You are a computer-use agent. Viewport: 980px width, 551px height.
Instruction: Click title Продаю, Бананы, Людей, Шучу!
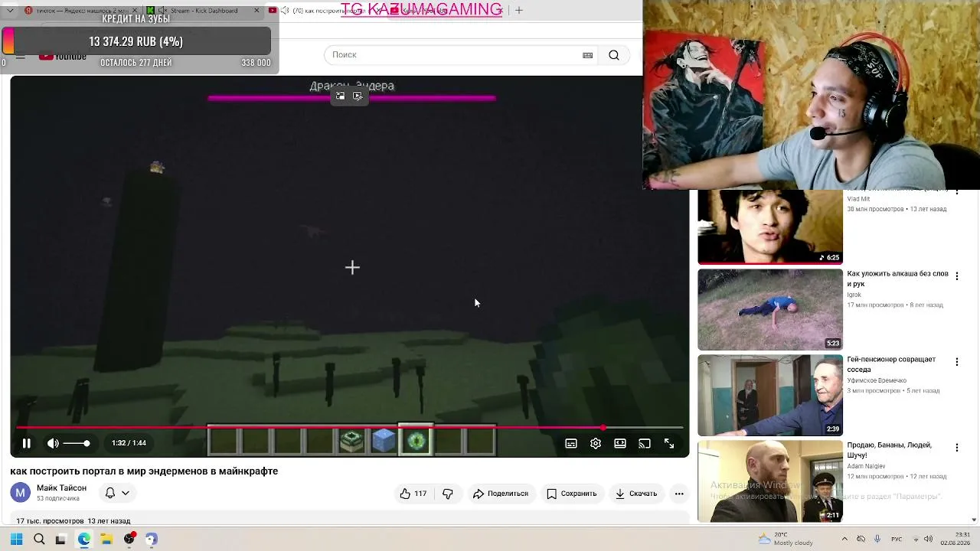pyautogui.click(x=889, y=450)
